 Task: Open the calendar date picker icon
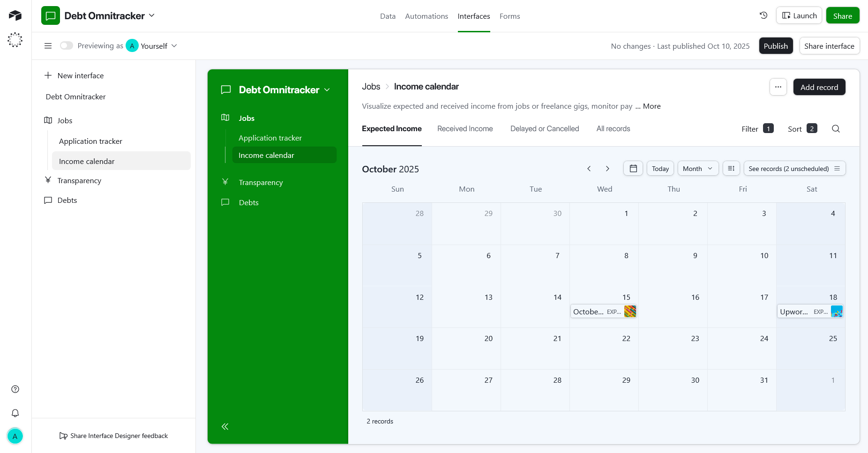(x=633, y=169)
